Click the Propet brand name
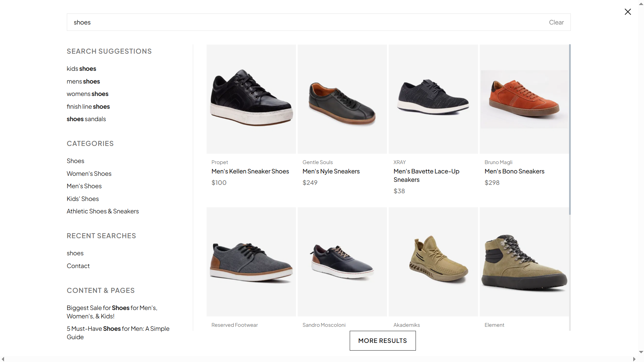 [220, 162]
